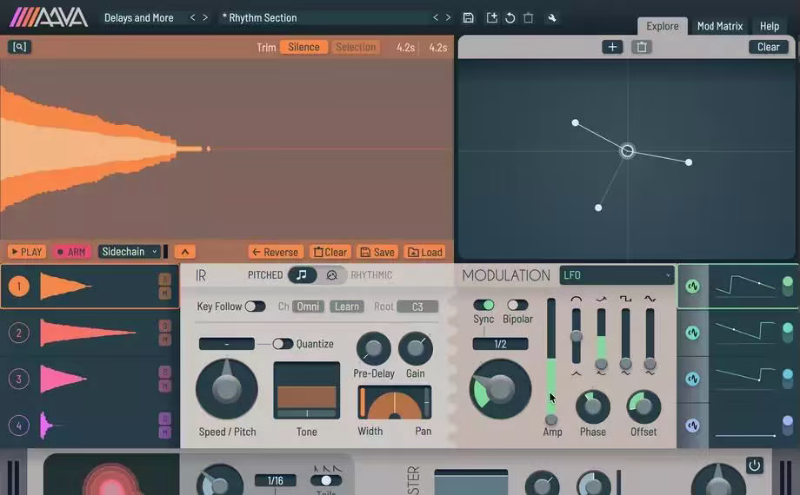Enable Trim Selection mode
Viewport: 800px width, 495px height.
356,47
